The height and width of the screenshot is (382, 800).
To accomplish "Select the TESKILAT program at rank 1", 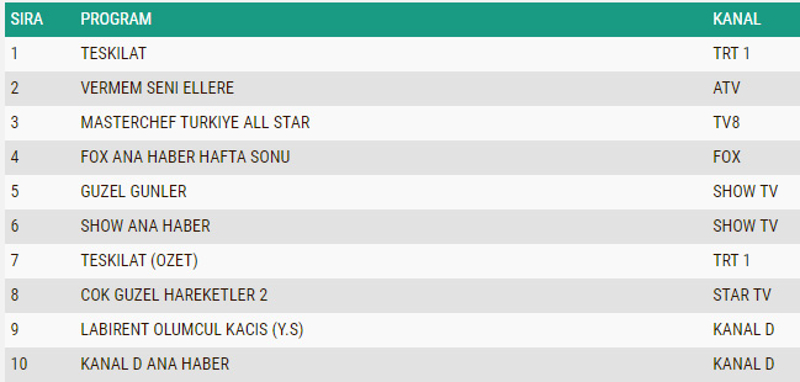I will (x=113, y=54).
